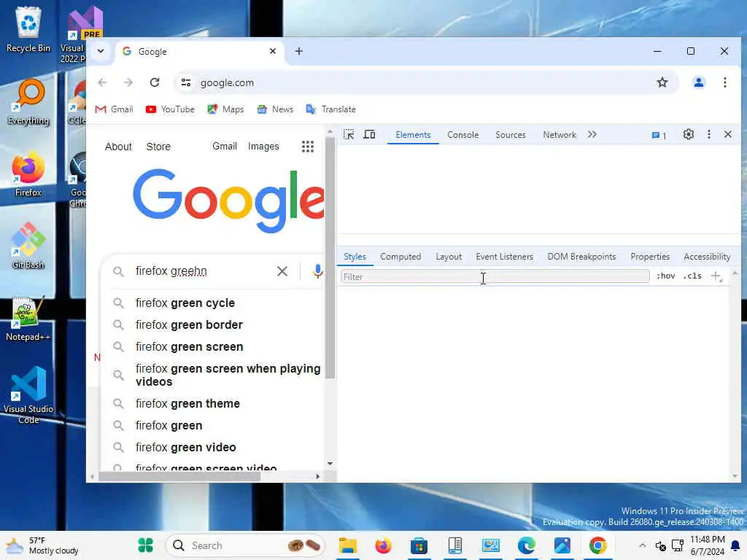The width and height of the screenshot is (747, 560).
Task: Toggle the device toolbar icon
Action: tap(369, 135)
